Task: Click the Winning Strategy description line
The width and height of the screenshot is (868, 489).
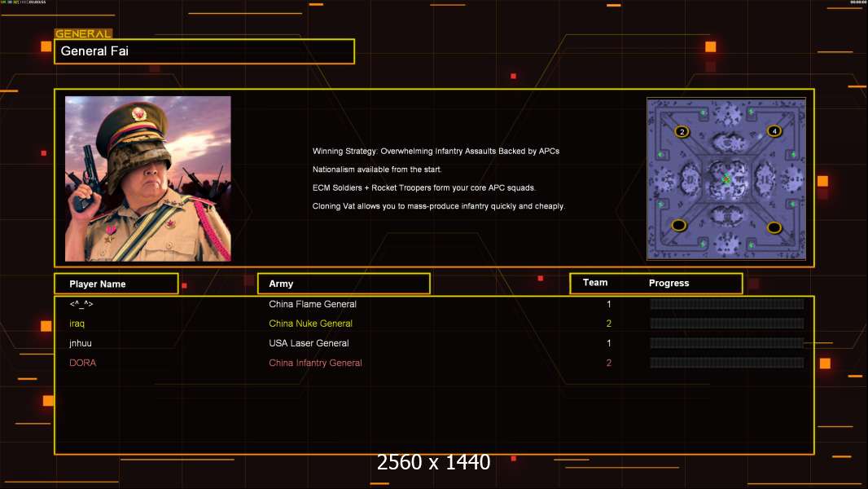Action: coord(436,152)
